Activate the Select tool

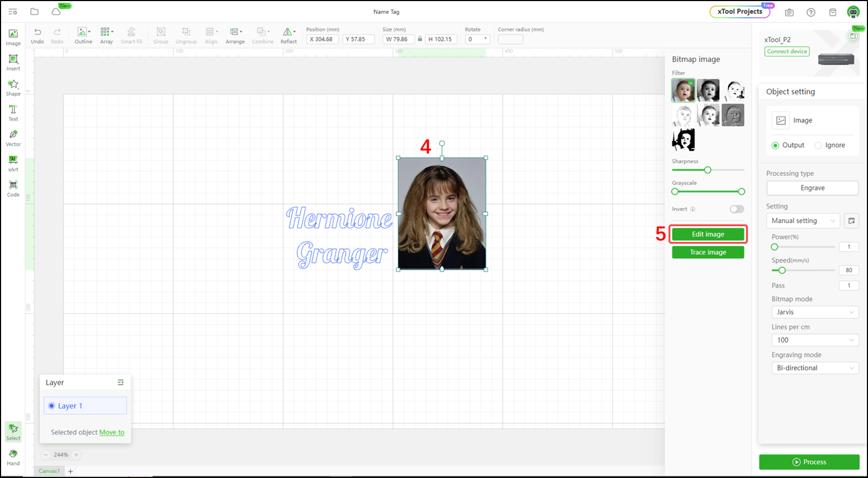click(x=13, y=431)
